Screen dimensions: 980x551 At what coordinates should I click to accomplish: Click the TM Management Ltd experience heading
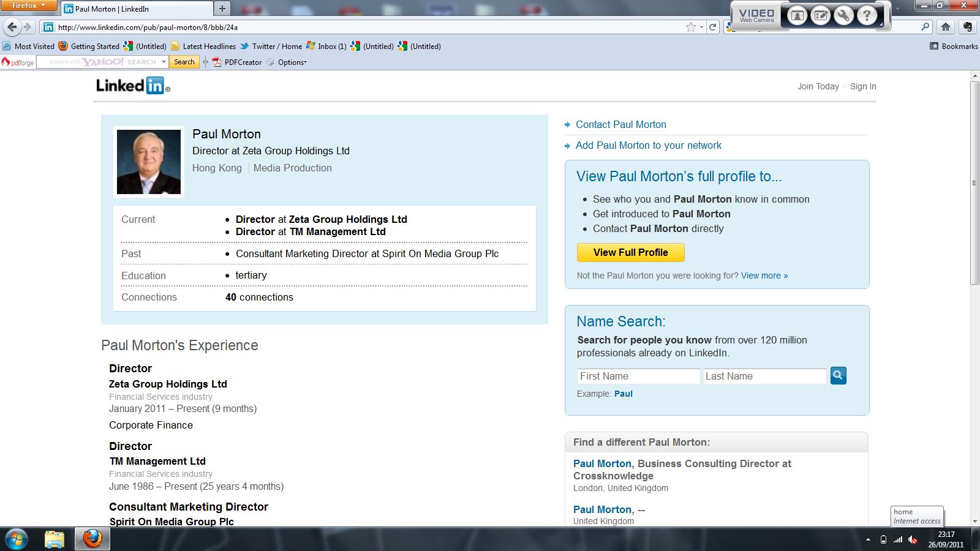[x=157, y=461]
